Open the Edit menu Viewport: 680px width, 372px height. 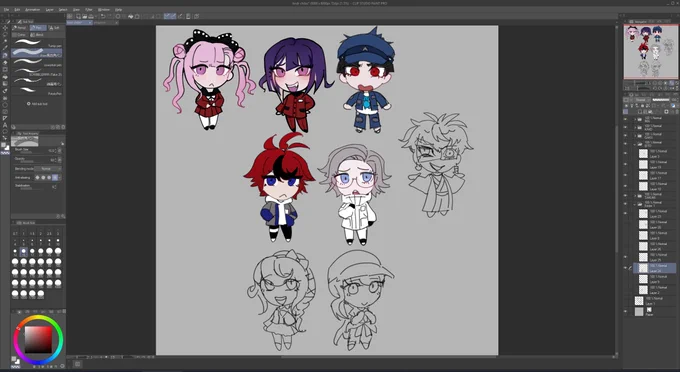coord(17,9)
